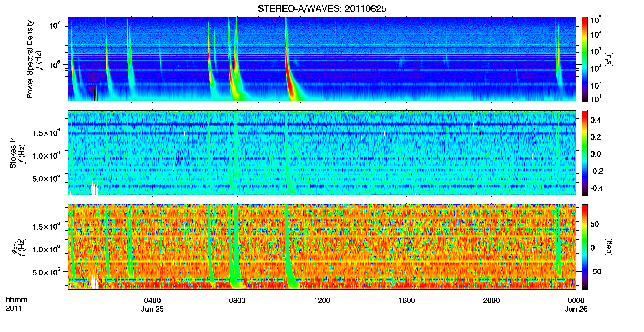Click the Stokes V spectrogram panel
The height and width of the screenshot is (332, 644).
pyautogui.click(x=322, y=153)
